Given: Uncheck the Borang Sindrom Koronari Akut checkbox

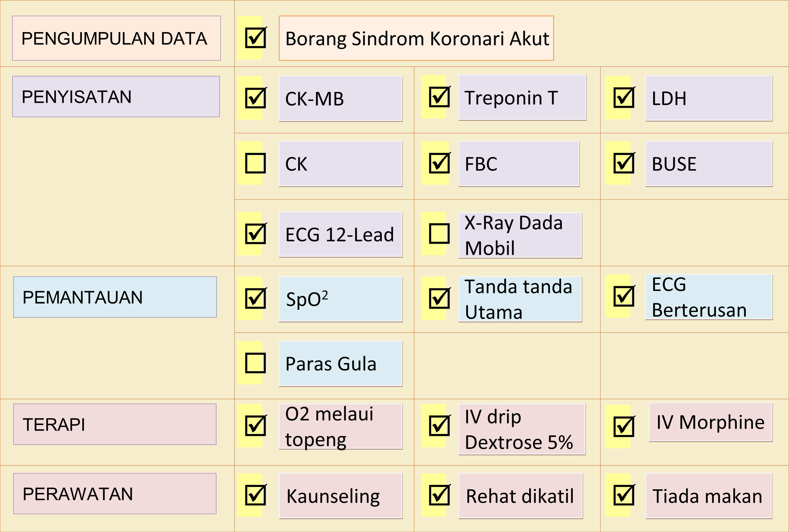Looking at the screenshot, I should [255, 38].
